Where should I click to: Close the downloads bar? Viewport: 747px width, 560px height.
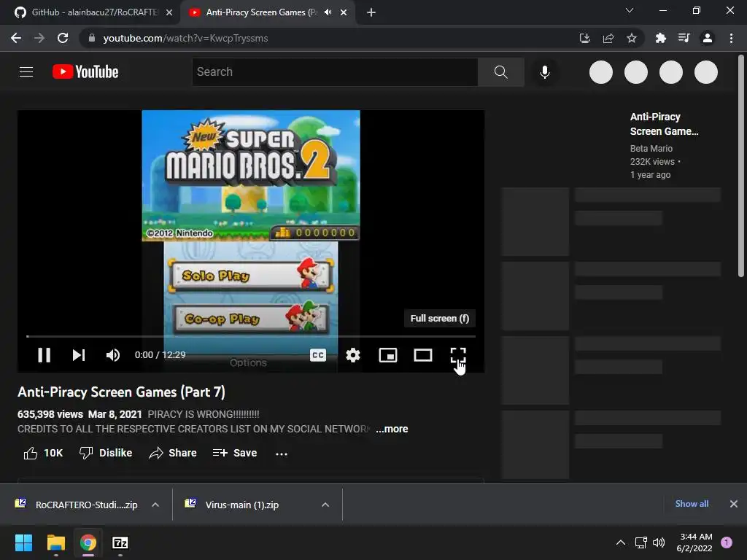tap(734, 504)
